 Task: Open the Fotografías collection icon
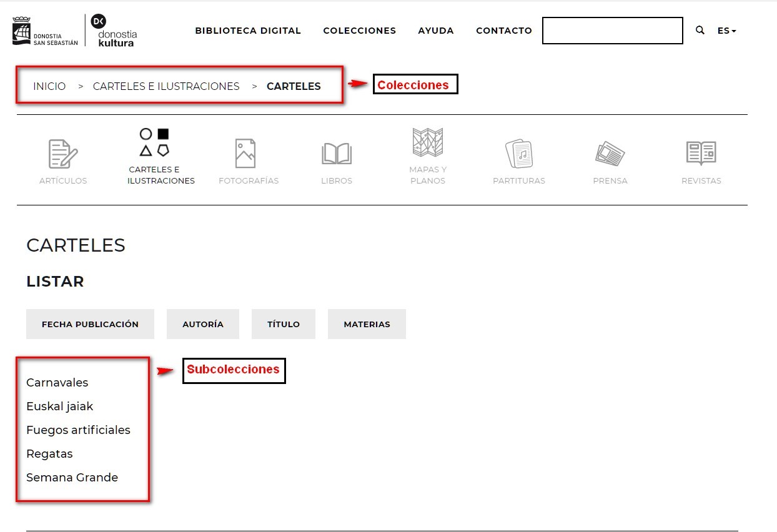pos(245,154)
